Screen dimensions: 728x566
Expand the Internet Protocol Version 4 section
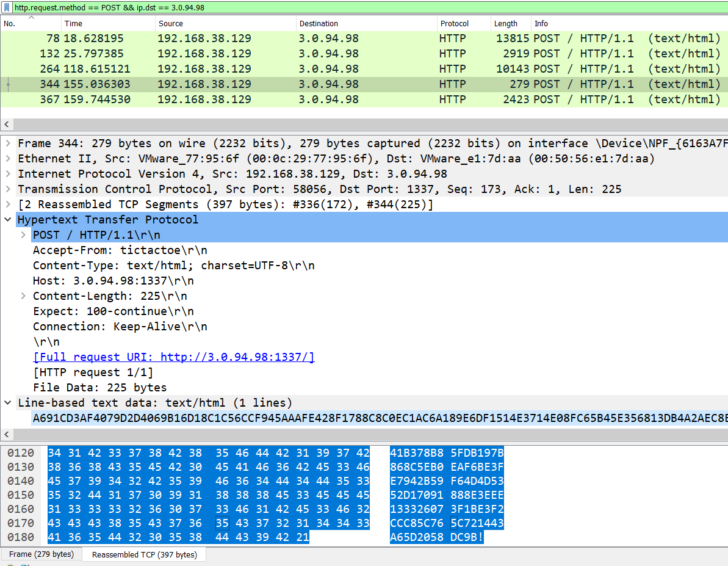click(x=7, y=173)
